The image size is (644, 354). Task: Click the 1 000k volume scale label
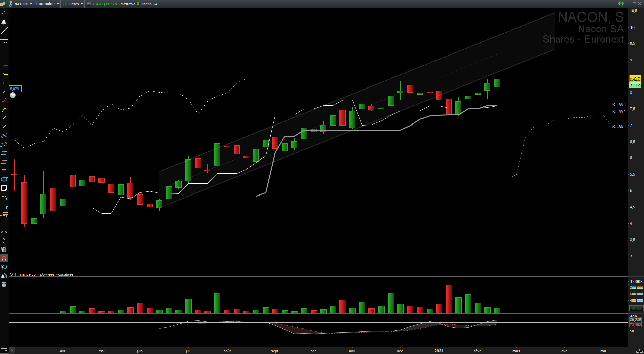coord(636,282)
